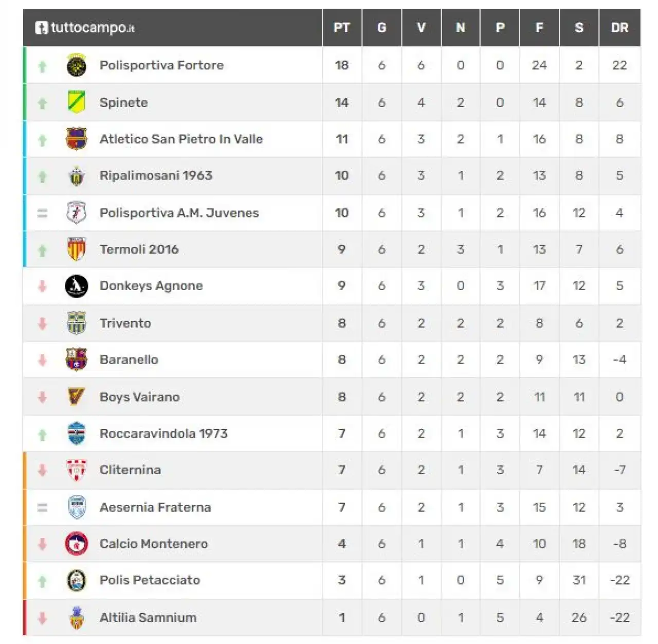Select the Calcio Montenero round crest

click(77, 544)
